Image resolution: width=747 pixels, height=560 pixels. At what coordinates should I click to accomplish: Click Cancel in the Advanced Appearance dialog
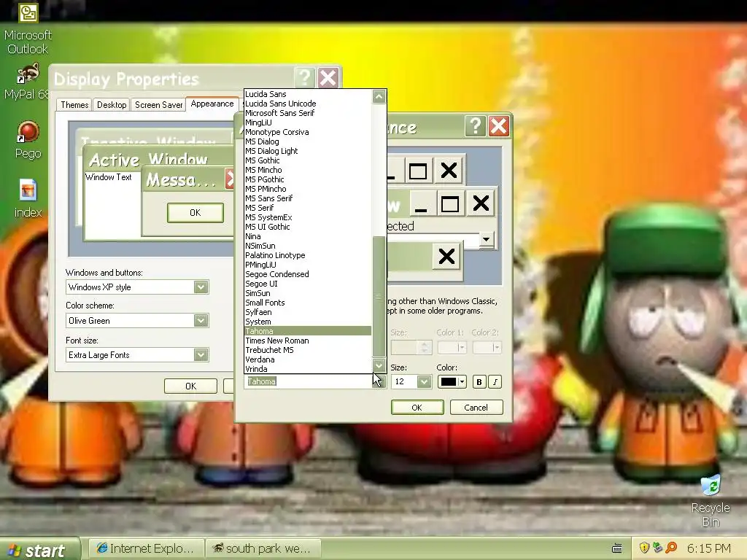click(476, 408)
